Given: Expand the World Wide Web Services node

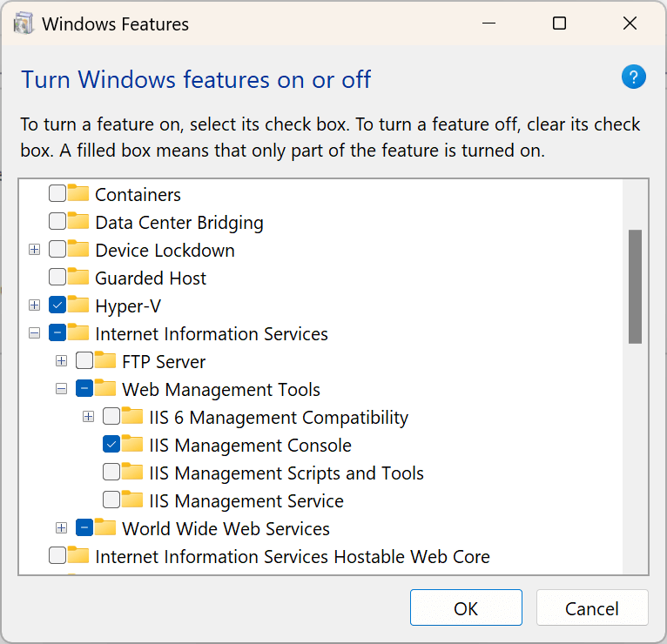Looking at the screenshot, I should (x=61, y=528).
